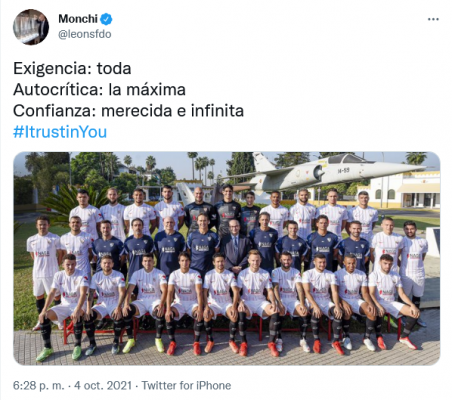The image size is (452, 400).
Task: Click the palm plant behind left players
Action: (67, 202)
